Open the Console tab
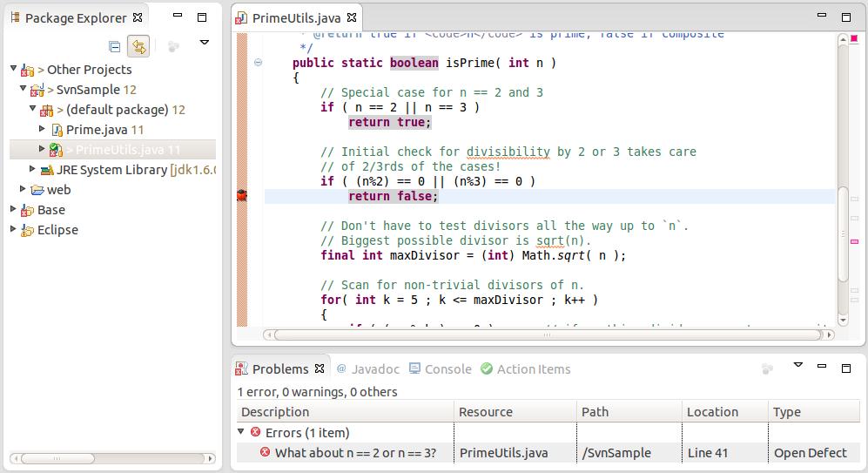Screen dimensions: 868x473 point(447,368)
